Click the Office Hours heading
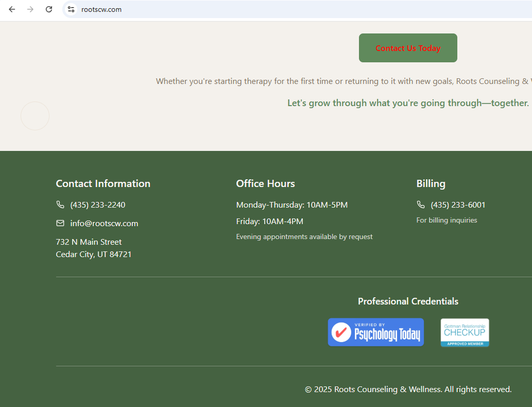 (x=265, y=183)
